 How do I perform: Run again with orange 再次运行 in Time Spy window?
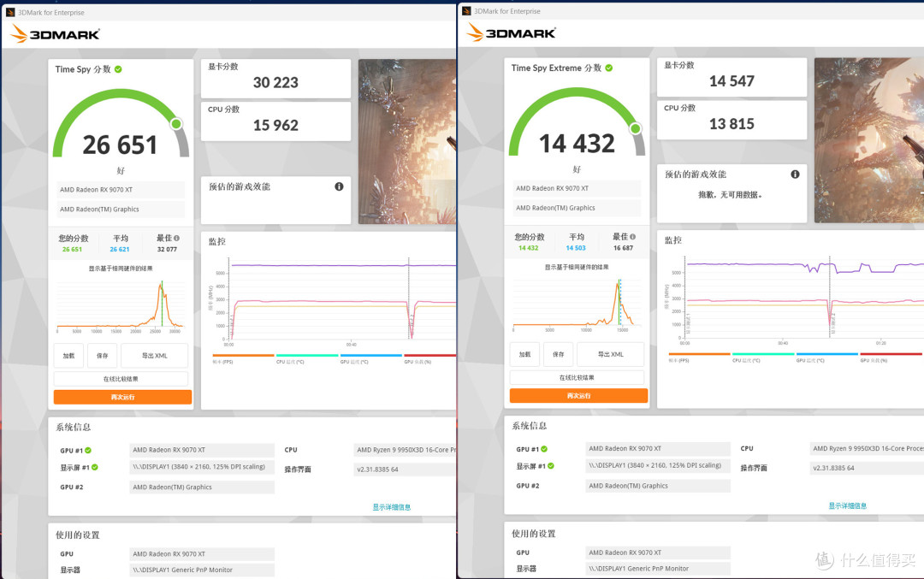(x=122, y=397)
